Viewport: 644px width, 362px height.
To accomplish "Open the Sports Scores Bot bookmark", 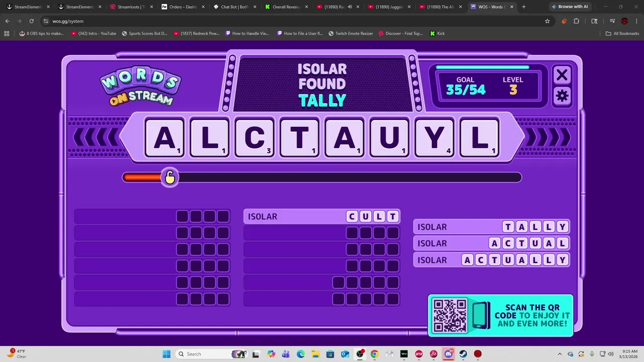I will [144, 33].
